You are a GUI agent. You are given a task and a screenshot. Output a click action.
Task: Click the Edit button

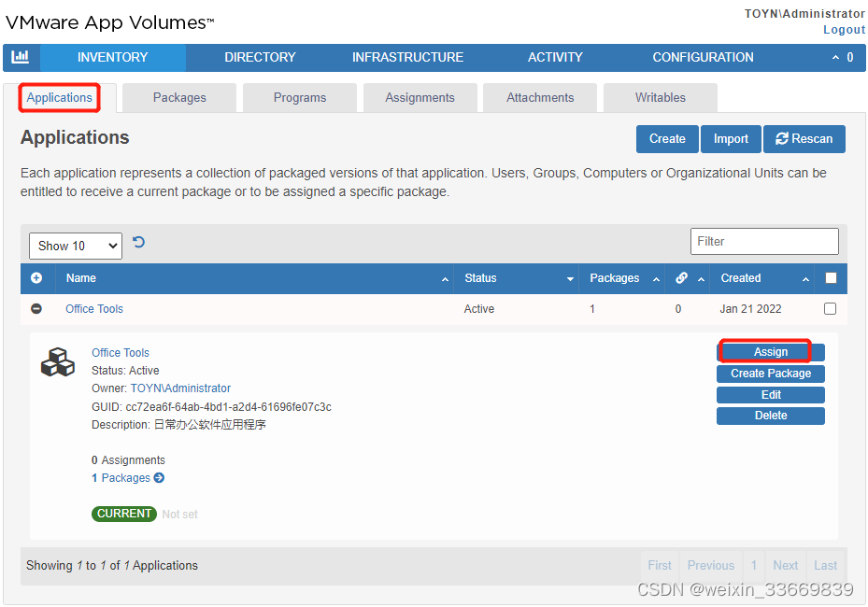click(x=771, y=394)
